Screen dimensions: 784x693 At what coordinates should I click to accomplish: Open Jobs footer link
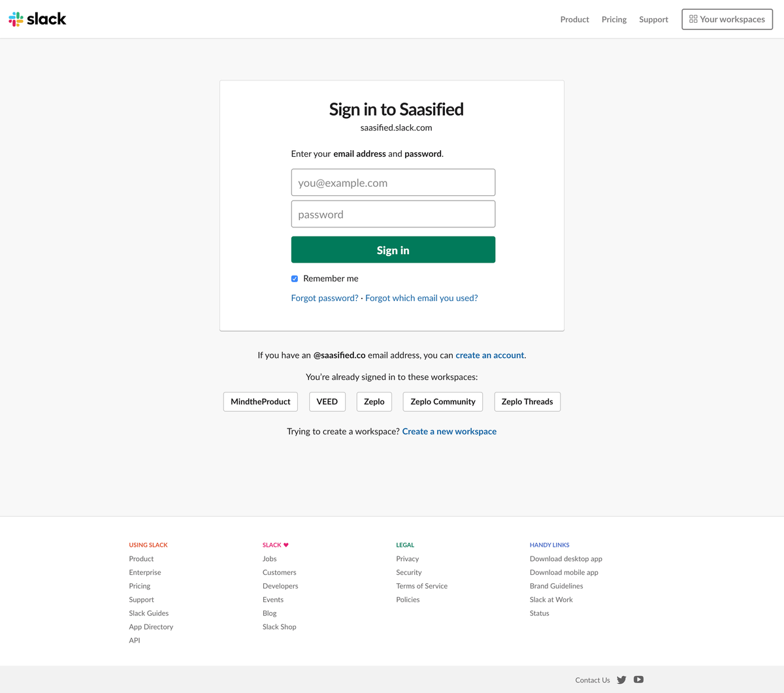coord(270,559)
